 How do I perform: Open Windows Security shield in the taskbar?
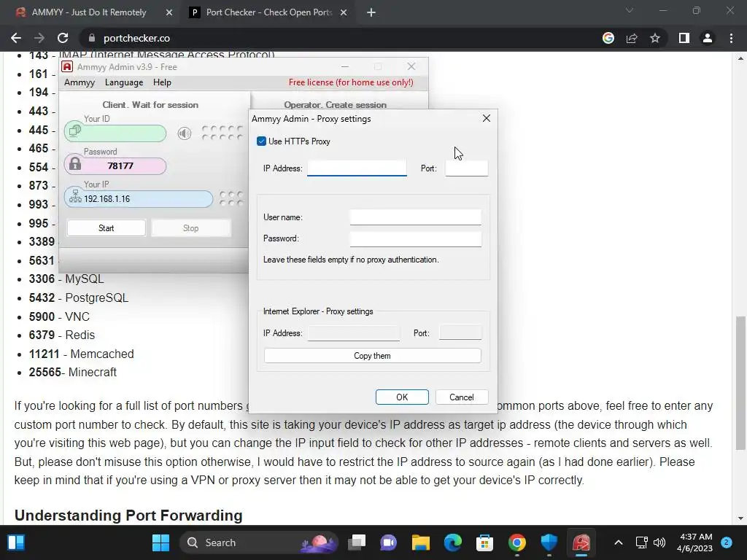point(549,542)
